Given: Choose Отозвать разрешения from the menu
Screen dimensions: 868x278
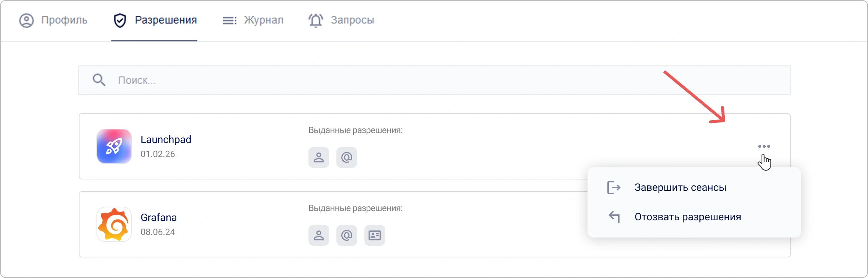Looking at the screenshot, I should (x=687, y=217).
